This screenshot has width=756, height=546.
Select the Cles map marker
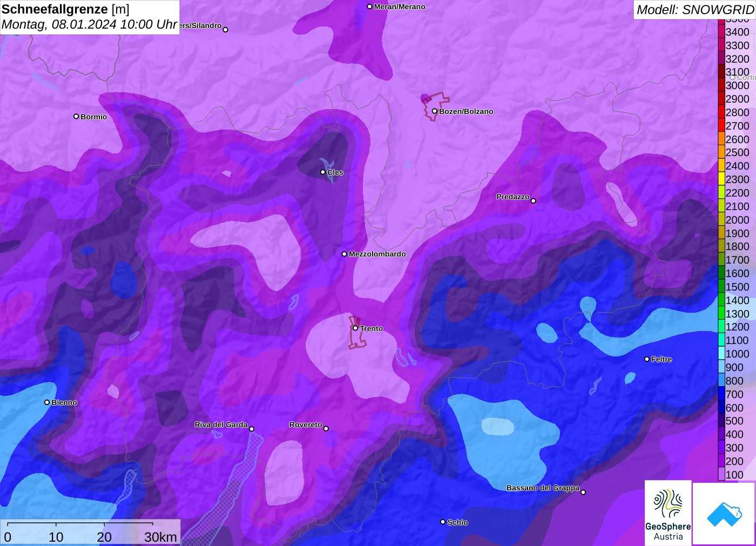(323, 172)
